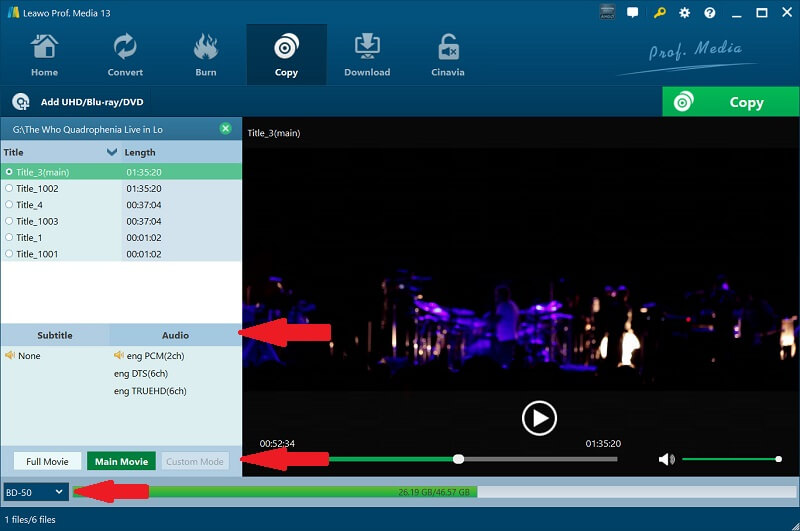Screen dimensions: 800x531
Task: Switch to the Subtitle tab
Action: (55, 335)
